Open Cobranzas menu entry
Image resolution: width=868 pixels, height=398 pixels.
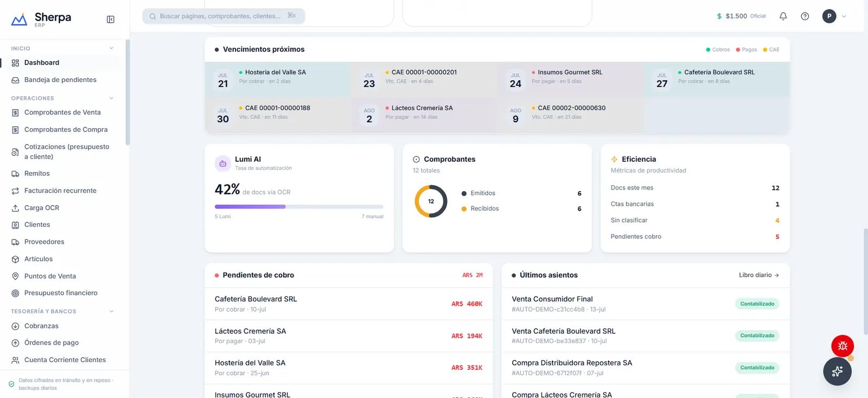(x=61, y=326)
